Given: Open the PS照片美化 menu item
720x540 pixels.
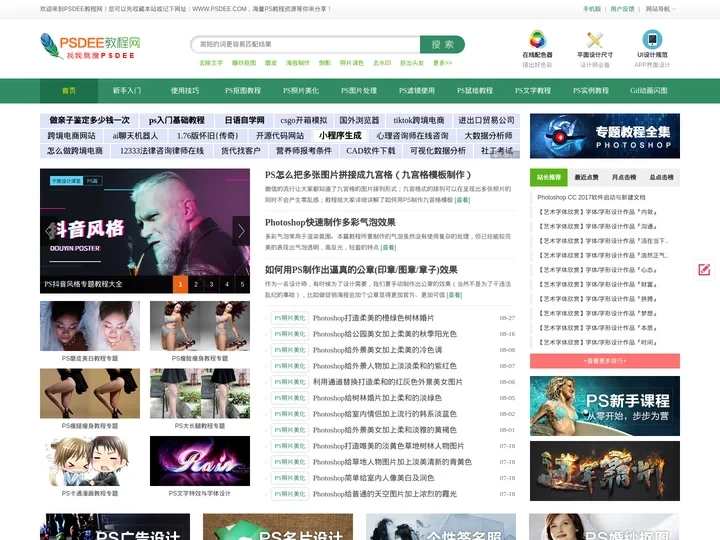Looking at the screenshot, I should pyautogui.click(x=301, y=90).
